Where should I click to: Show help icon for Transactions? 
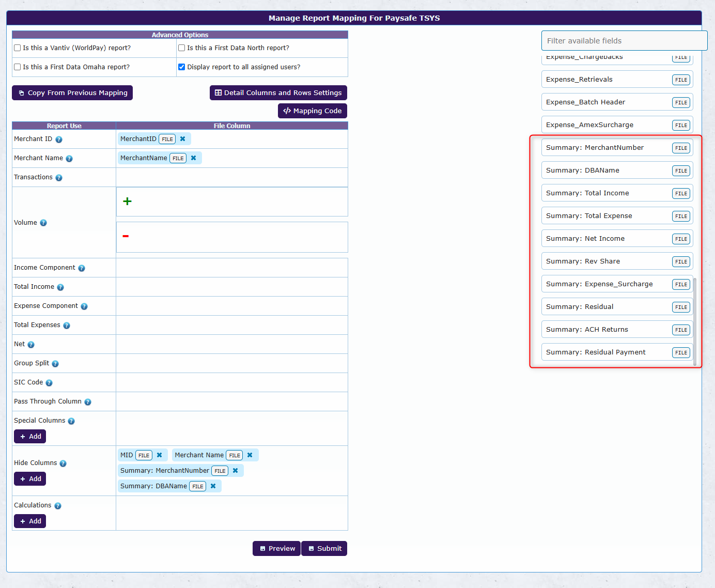(59, 178)
